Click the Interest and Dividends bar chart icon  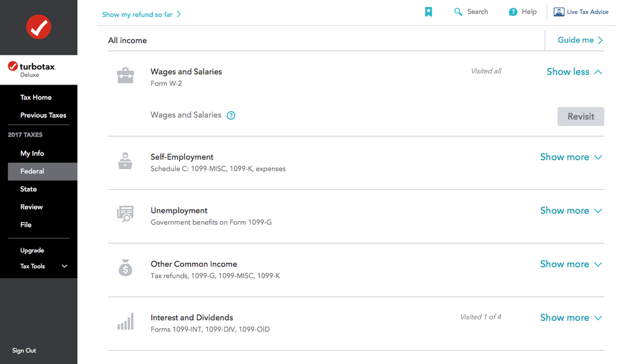[125, 321]
